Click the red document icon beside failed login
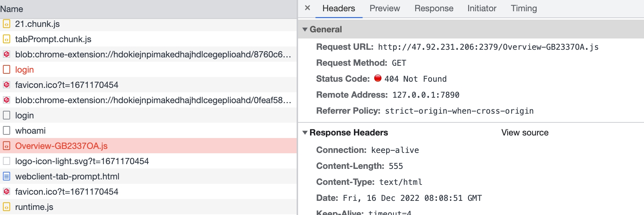The width and height of the screenshot is (644, 215). tap(7, 69)
